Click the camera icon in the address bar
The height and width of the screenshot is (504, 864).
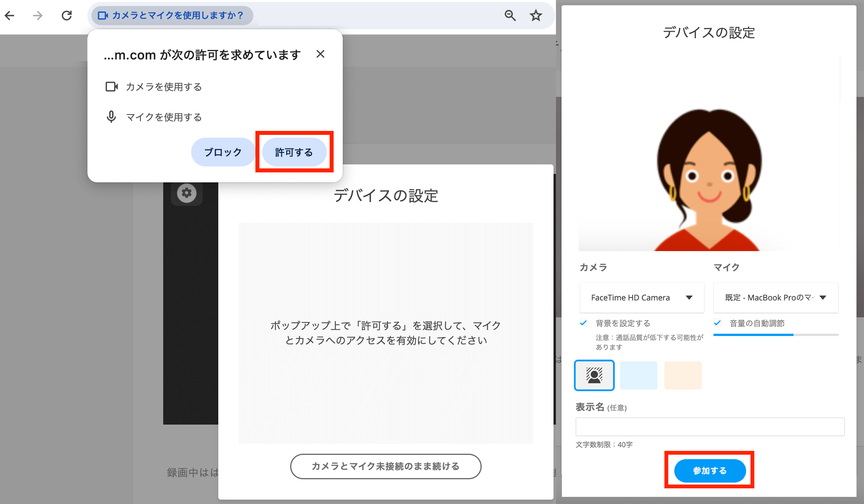pos(103,16)
